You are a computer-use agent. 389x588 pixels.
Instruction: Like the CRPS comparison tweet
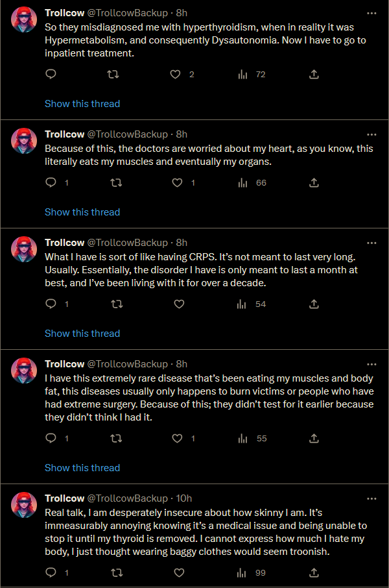tap(180, 304)
